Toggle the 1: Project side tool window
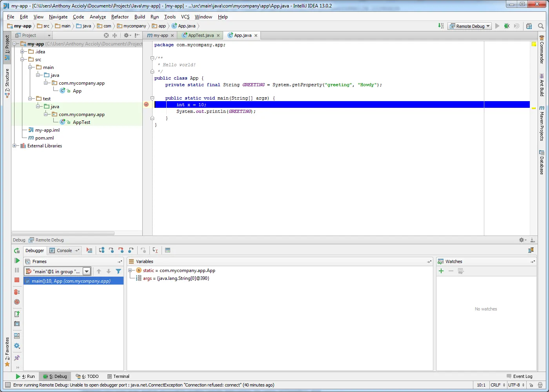This screenshot has height=392, width=549. pyautogui.click(x=7, y=48)
